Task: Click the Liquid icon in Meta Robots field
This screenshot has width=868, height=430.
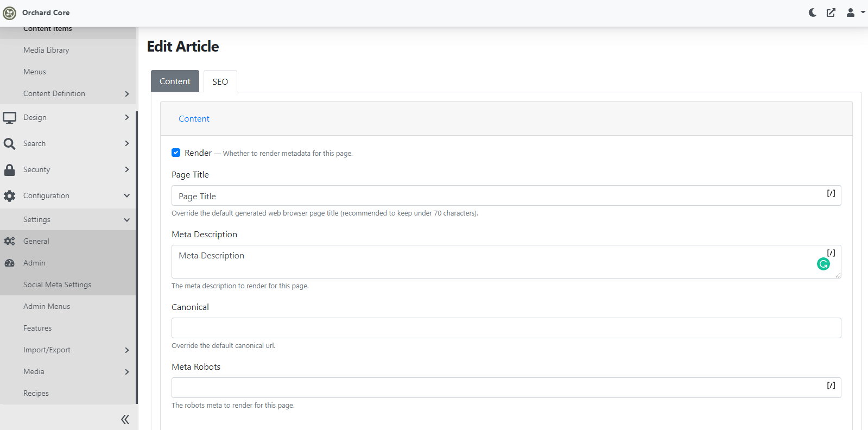Action: coord(831,385)
